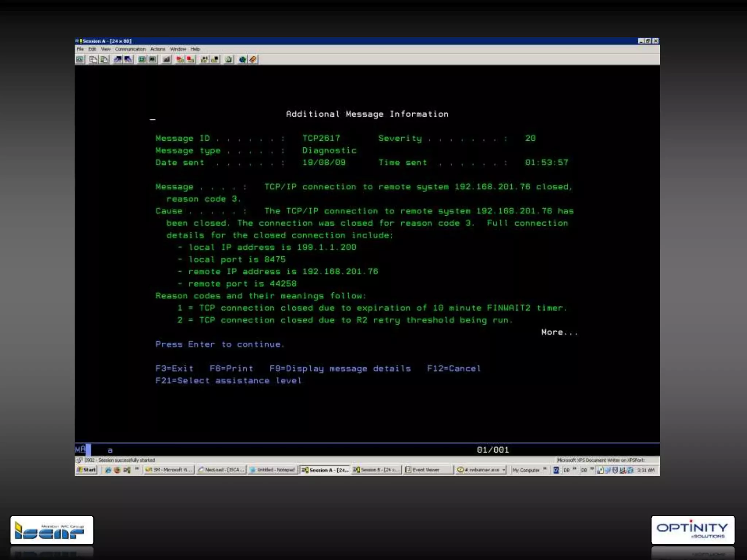Click the Receive File from host icon
Image resolution: width=747 pixels, height=560 pixels.
[128, 59]
